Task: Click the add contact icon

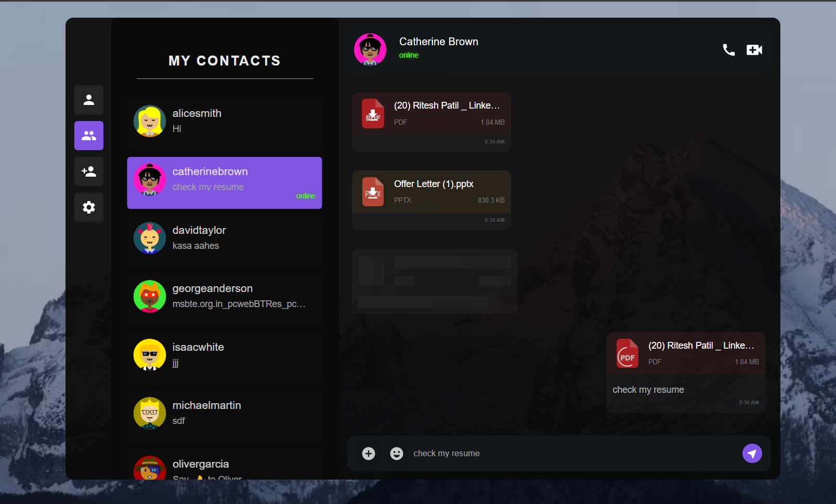Action: point(89,171)
